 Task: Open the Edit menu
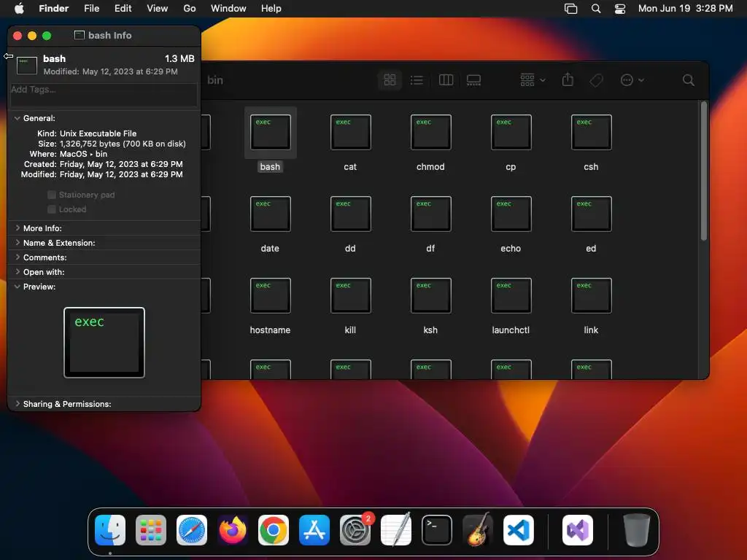point(123,9)
